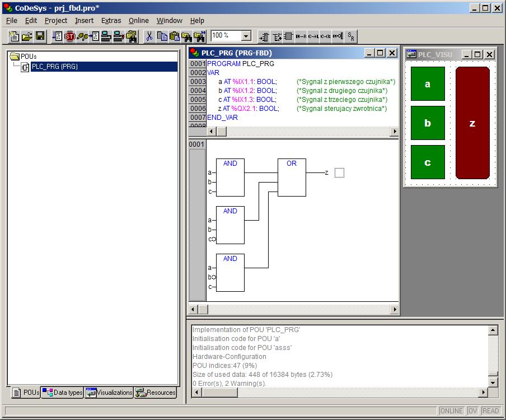506x420 pixels.
Task: Click the FBD Assign toolbar icon
Action: [301, 37]
